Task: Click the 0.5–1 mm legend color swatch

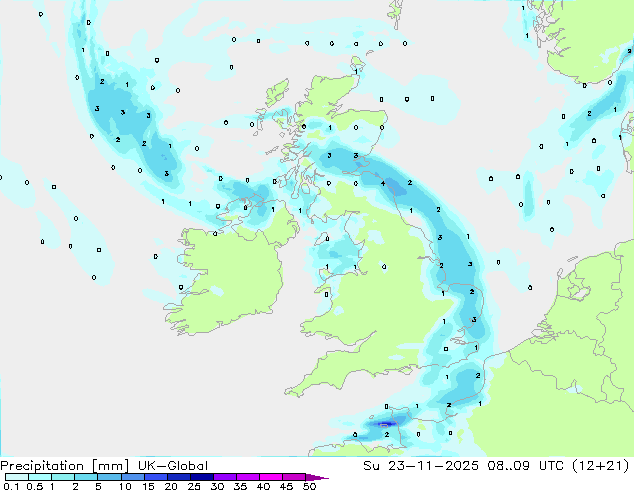Action: [x=40, y=477]
